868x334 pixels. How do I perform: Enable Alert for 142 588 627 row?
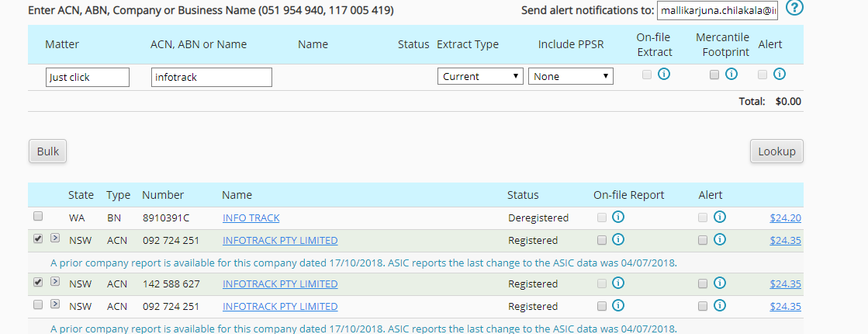point(703,284)
